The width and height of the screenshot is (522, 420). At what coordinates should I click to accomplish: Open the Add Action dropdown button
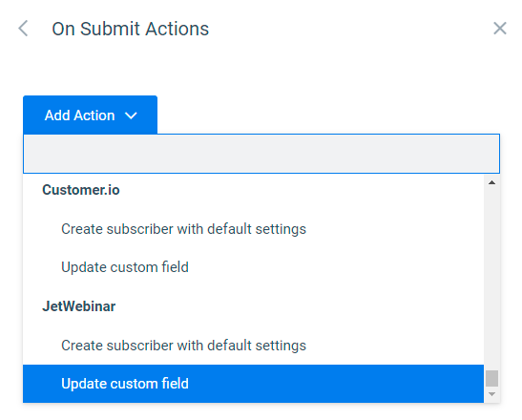tap(91, 115)
